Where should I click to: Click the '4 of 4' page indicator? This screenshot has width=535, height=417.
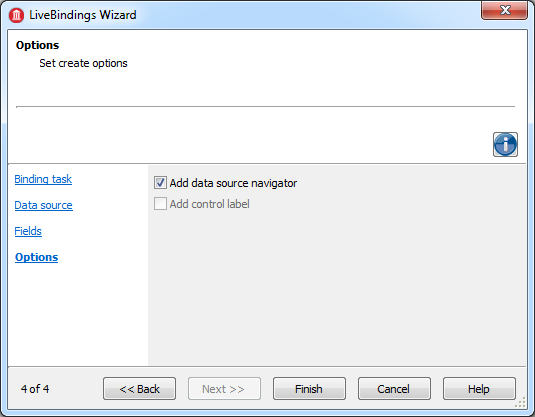click(35, 389)
